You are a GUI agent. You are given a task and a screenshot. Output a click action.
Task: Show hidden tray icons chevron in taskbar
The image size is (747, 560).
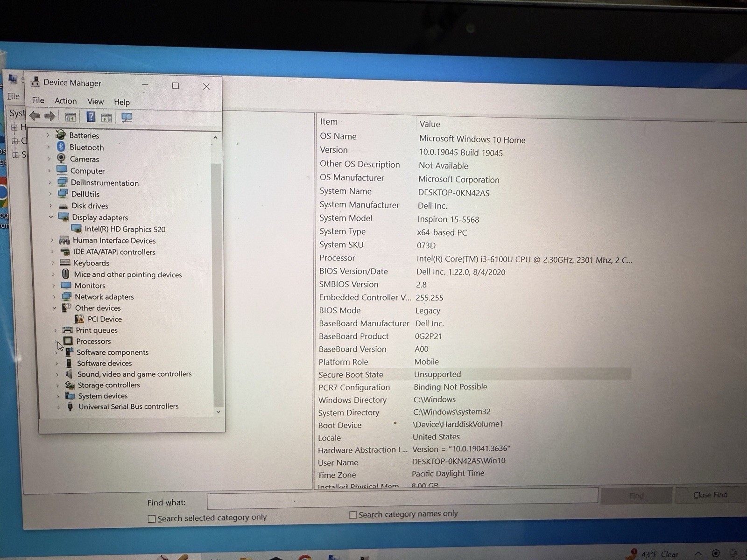pyautogui.click(x=698, y=554)
